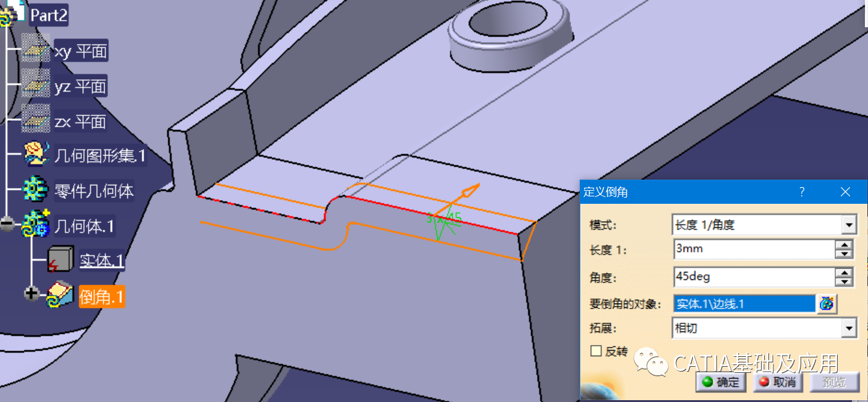Click the help question mark in 定义倒角
Screen dimensions: 868x402
801,192
